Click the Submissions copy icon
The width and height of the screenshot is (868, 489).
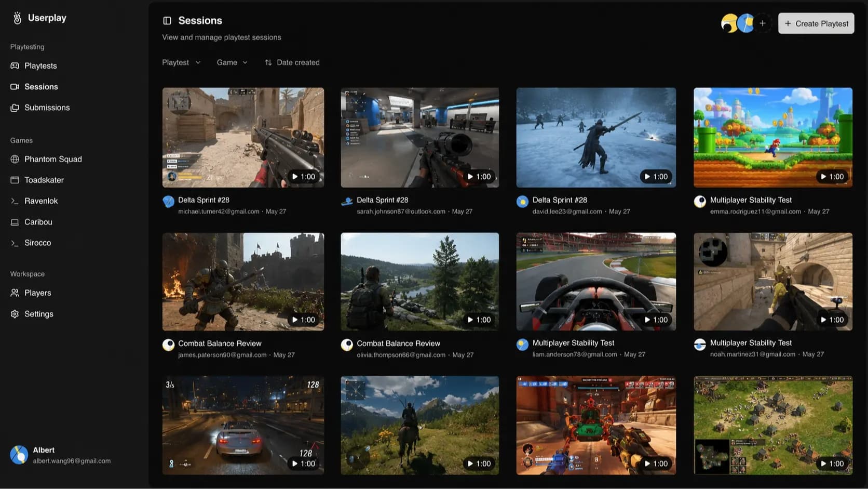point(15,108)
